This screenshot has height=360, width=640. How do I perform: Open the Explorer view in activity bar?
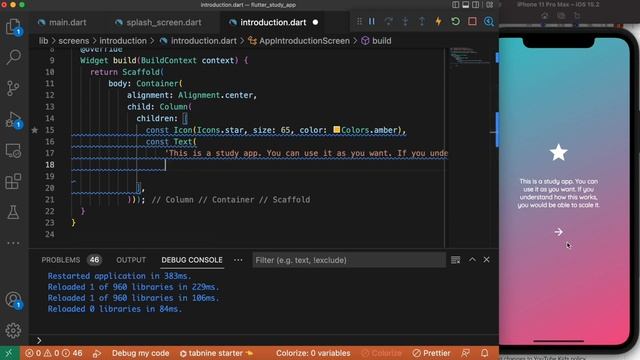(13, 27)
